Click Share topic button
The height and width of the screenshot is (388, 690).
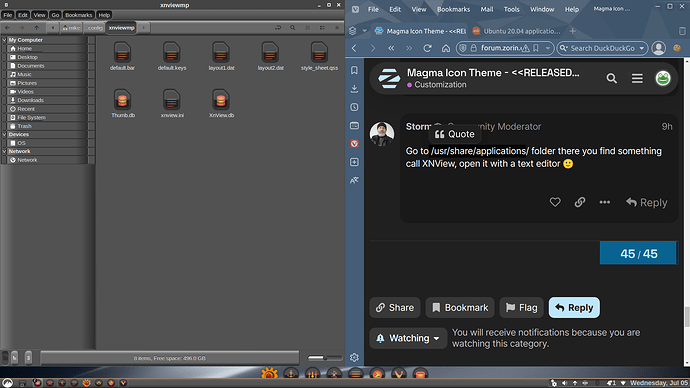395,307
